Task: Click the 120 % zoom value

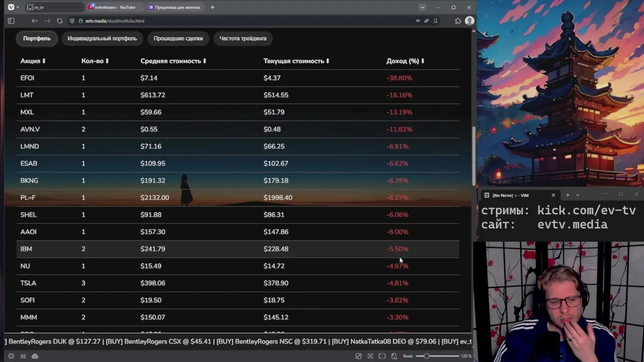Action: click(x=466, y=356)
